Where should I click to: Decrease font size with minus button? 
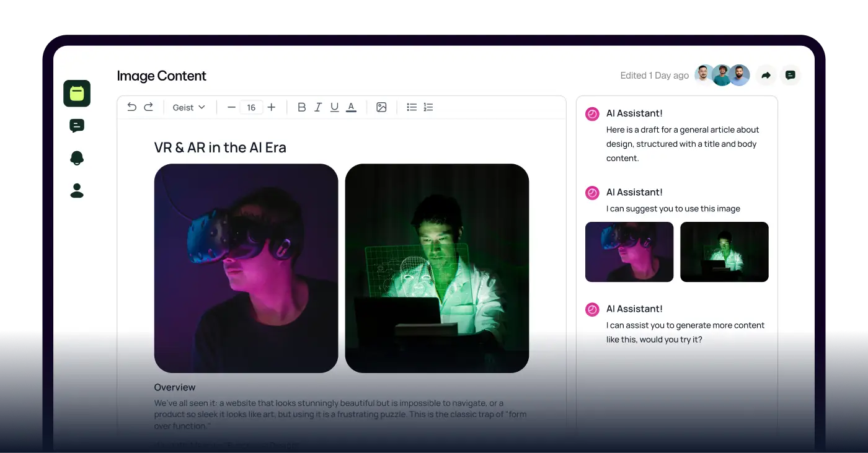click(x=231, y=107)
